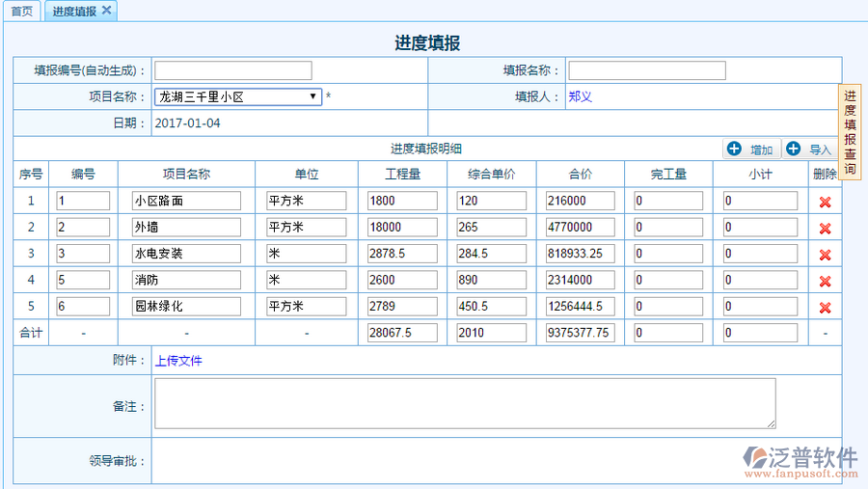Viewport: 868px width, 489px height.
Task: Select the 综合单价 field showing 265
Action: pyautogui.click(x=491, y=228)
